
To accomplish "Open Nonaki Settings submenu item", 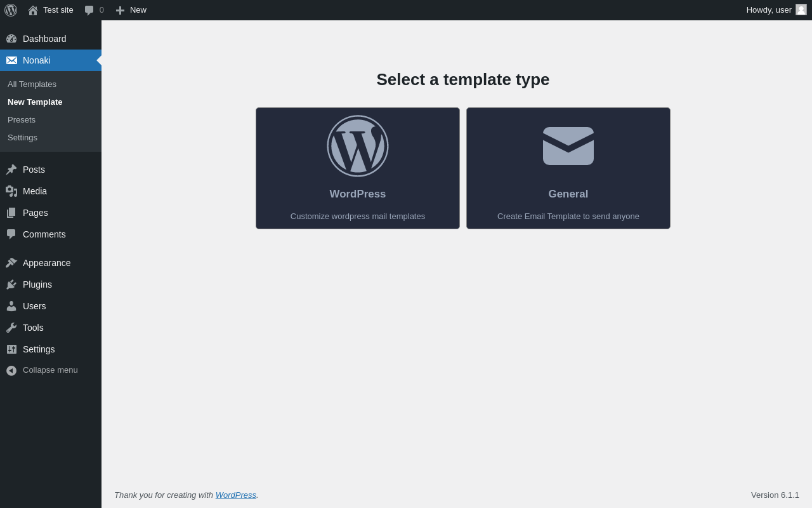I will (x=22, y=137).
